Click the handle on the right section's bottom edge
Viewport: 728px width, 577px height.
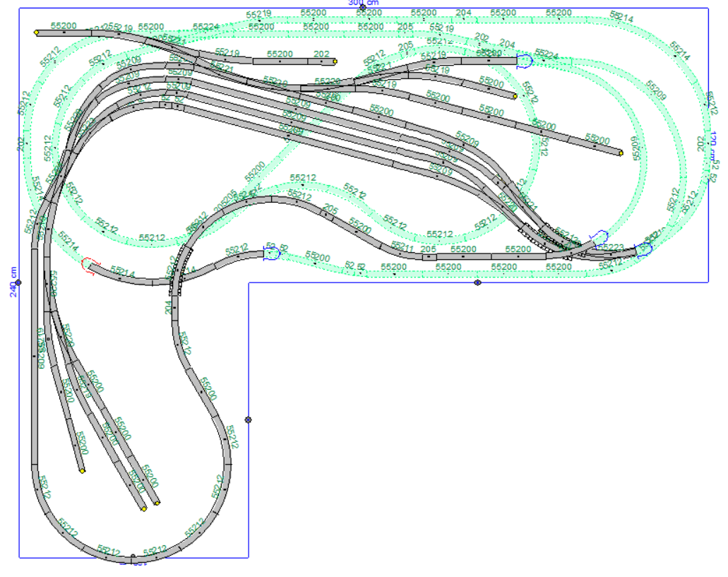coord(477,282)
